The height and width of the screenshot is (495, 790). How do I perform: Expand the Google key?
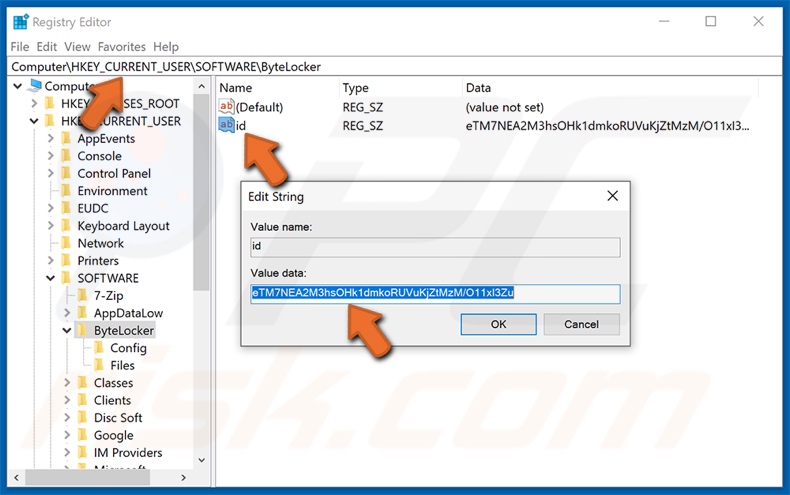click(67, 435)
